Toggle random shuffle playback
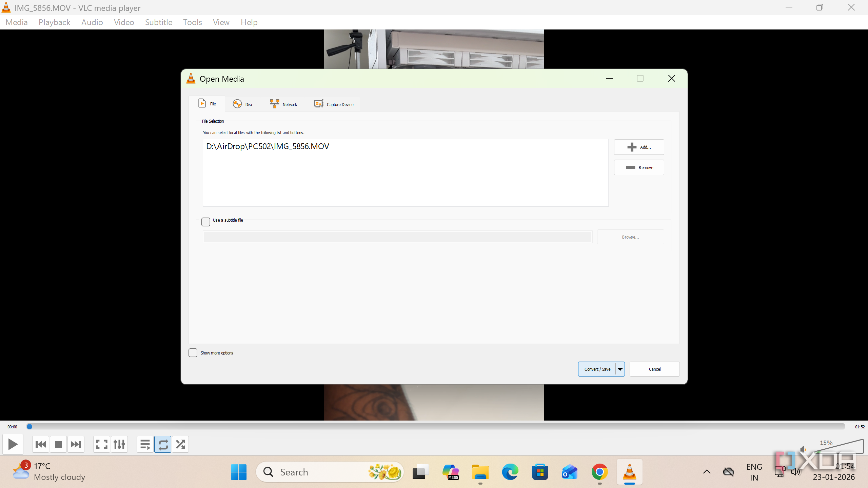The width and height of the screenshot is (868, 488). coord(180,444)
